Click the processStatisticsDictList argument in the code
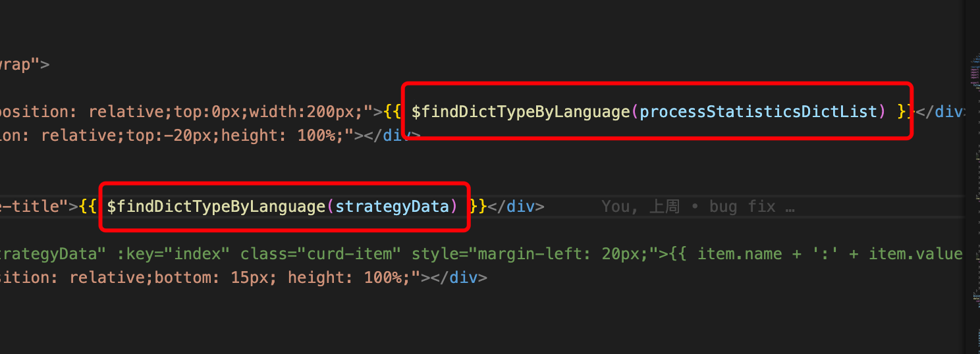 click(x=759, y=112)
